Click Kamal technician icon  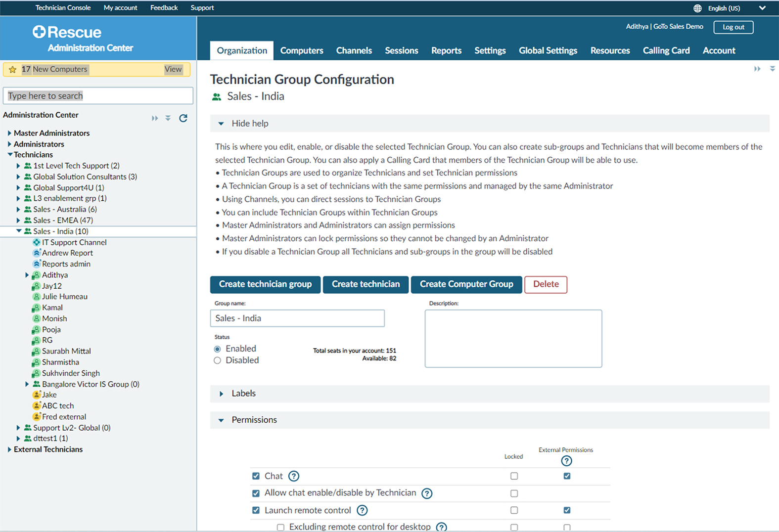tap(36, 308)
